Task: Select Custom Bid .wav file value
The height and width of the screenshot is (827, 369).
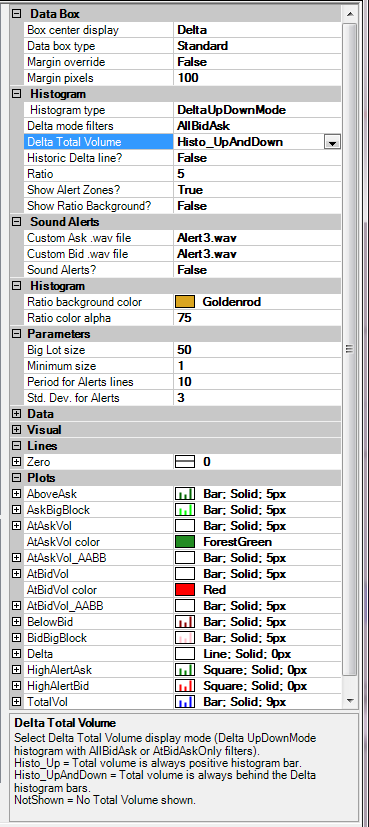Action: (x=207, y=254)
